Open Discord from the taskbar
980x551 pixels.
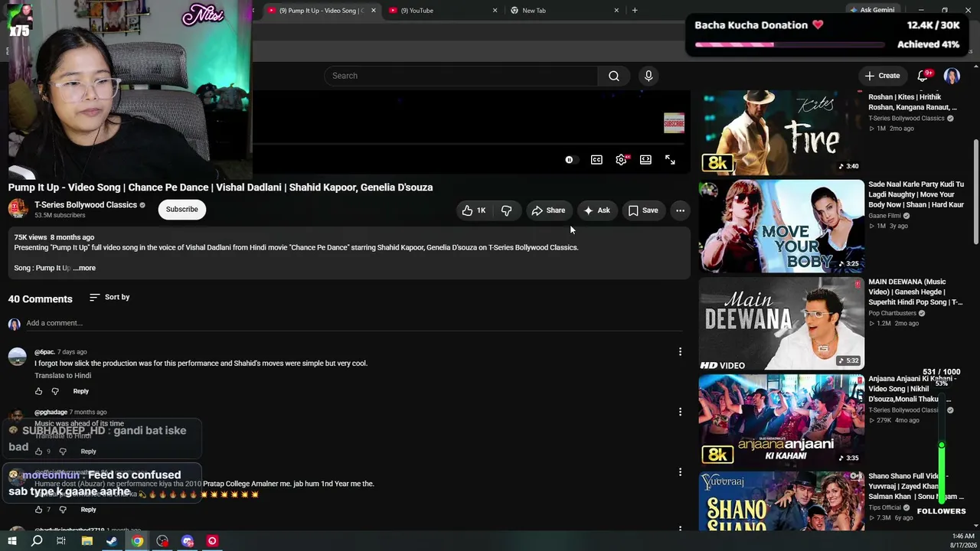(x=188, y=541)
